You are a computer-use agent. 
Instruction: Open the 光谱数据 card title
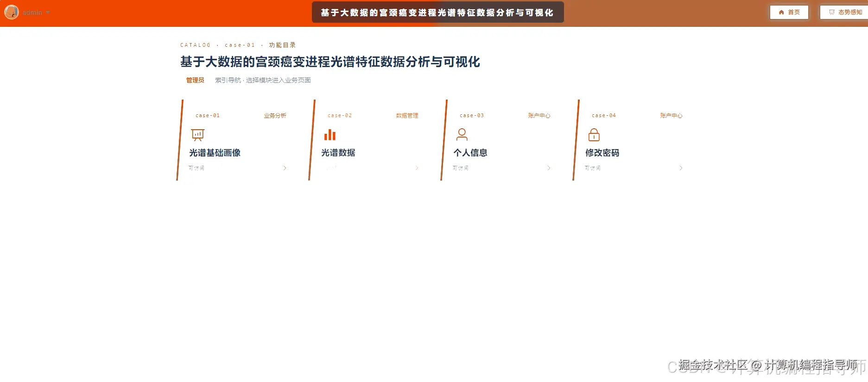(338, 153)
